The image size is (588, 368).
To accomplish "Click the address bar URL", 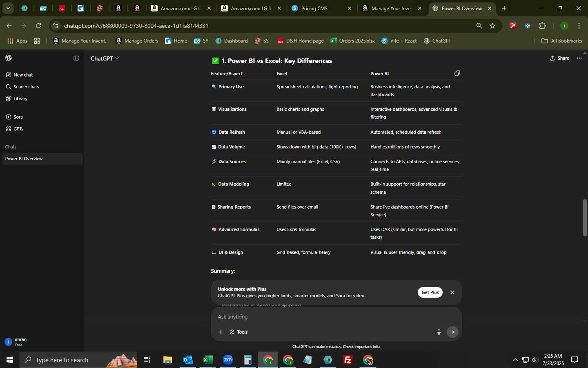I will (136, 26).
